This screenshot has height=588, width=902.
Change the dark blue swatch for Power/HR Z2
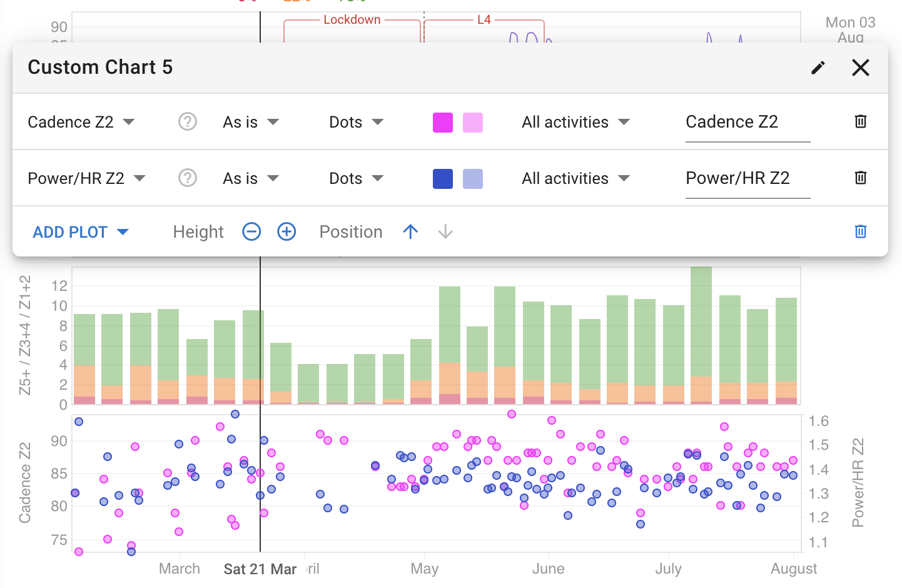pyautogui.click(x=442, y=178)
